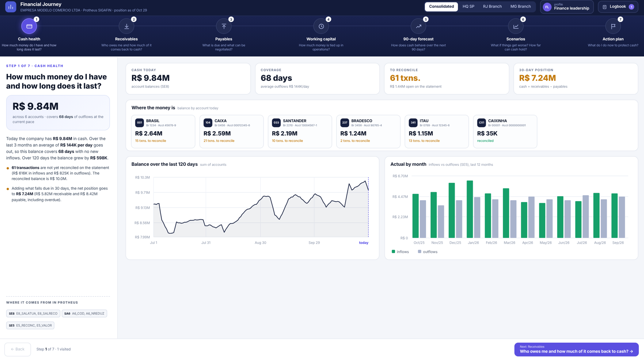Select the 104 Caixa bank badge
The height and width of the screenshot is (358, 644).
(x=208, y=123)
